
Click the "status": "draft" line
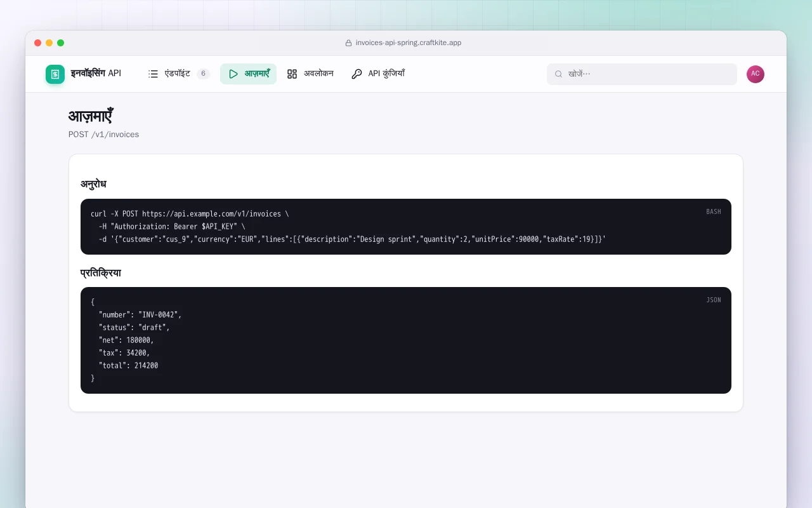pyautogui.click(x=134, y=328)
